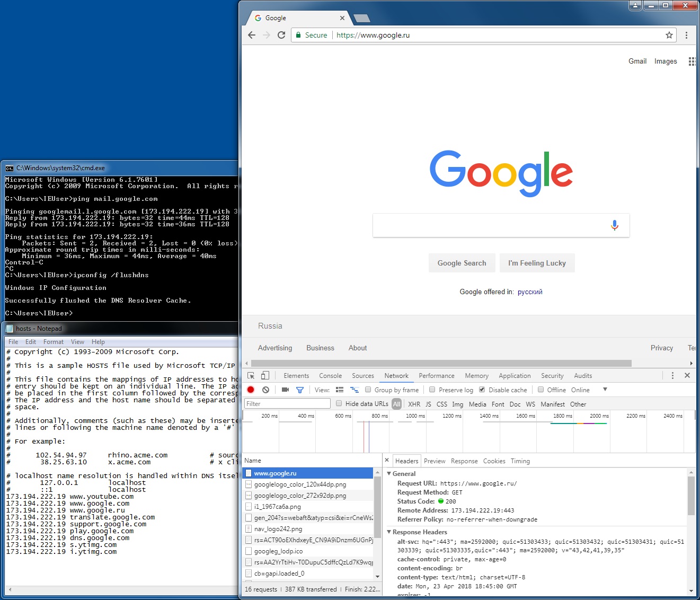Click the request list scroll-down arrow
Image resolution: width=700 pixels, height=600 pixels.
coord(377,577)
